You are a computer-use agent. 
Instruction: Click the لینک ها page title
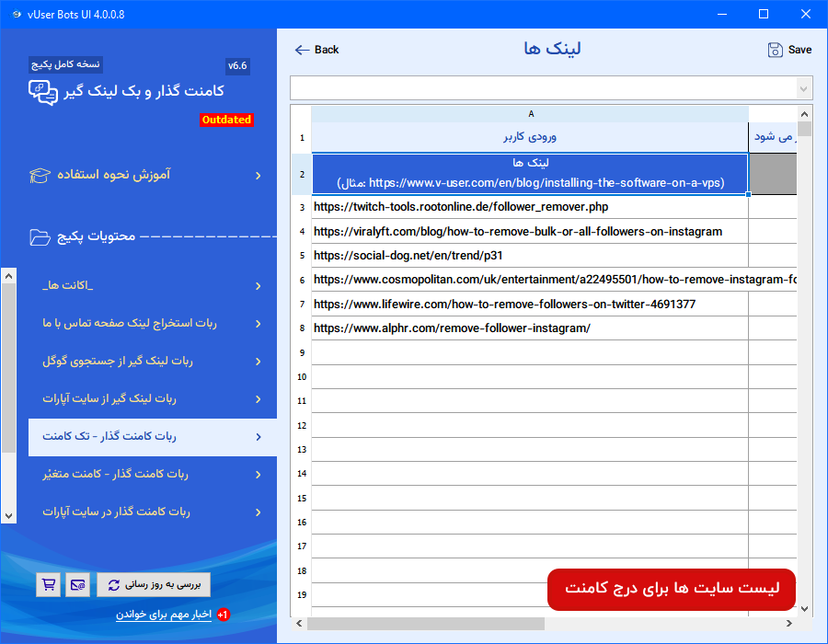click(552, 49)
